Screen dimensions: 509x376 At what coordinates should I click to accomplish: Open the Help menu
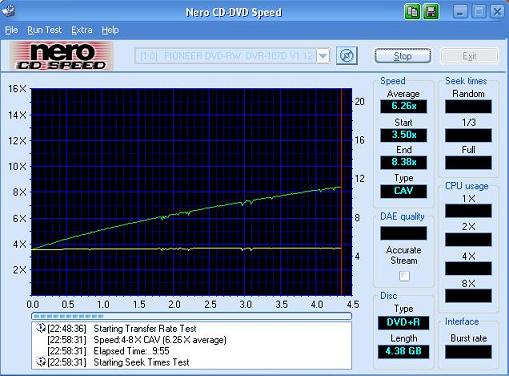110,30
